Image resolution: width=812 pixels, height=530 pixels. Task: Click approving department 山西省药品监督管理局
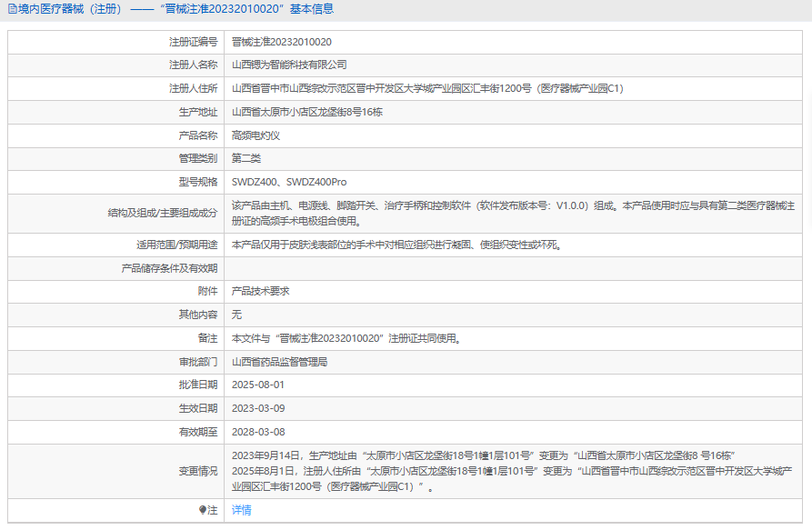pyautogui.click(x=280, y=362)
